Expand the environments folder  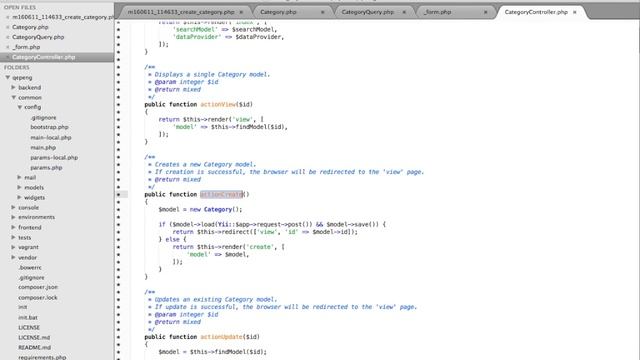13,217
